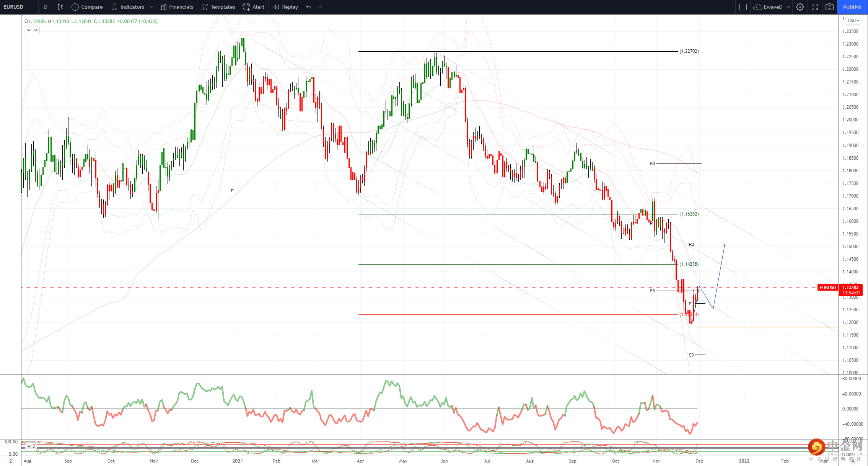868x466 pixels.
Task: Expand the collapsed 14 indicators legend
Action: (x=32, y=30)
